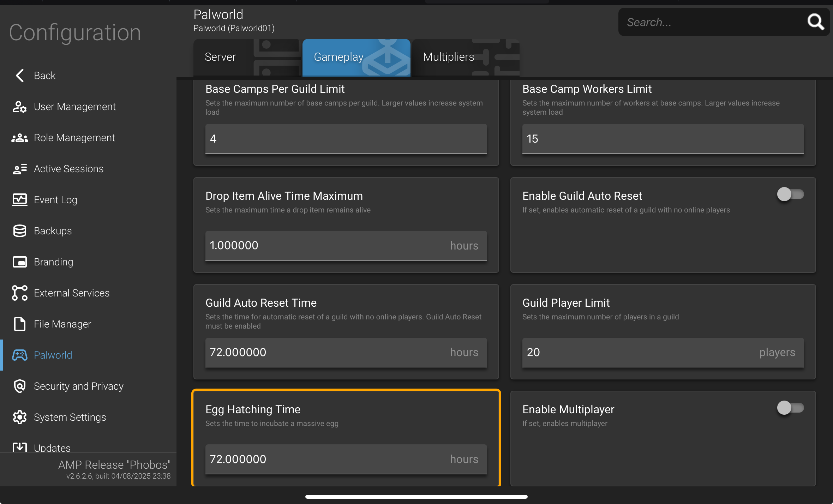
Task: Click the System Settings gear icon
Action: click(19, 417)
